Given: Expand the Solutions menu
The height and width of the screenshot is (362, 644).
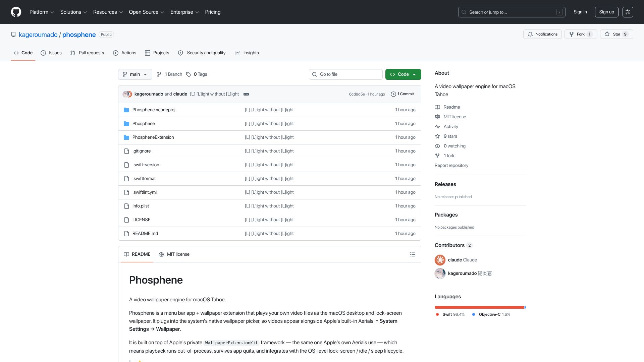Looking at the screenshot, I should (x=73, y=12).
